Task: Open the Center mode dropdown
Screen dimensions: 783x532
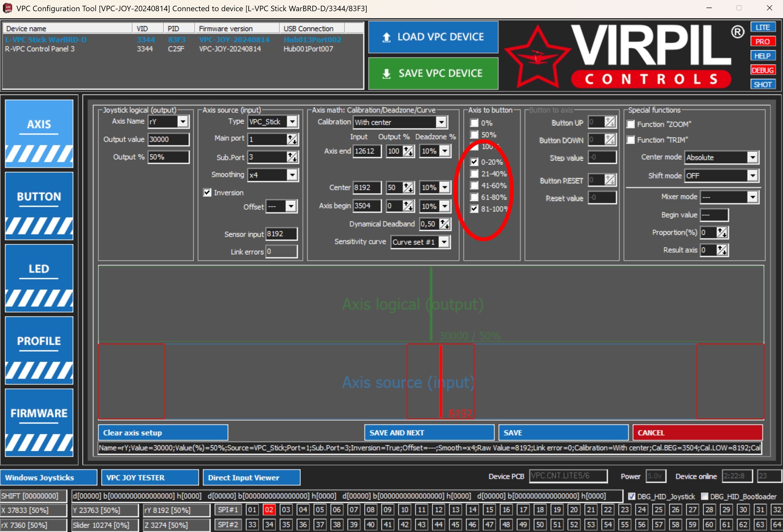Action: [753, 157]
